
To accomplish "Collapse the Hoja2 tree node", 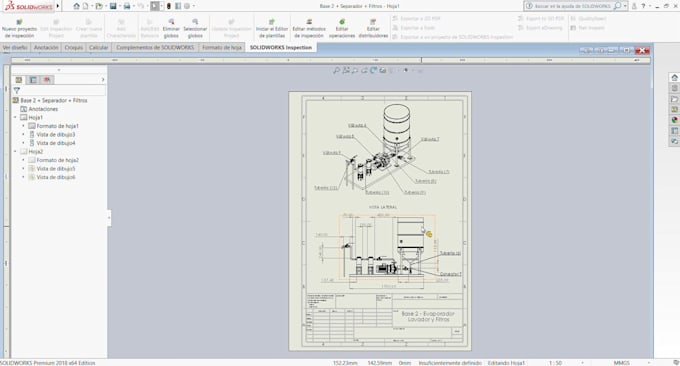I will pos(15,152).
